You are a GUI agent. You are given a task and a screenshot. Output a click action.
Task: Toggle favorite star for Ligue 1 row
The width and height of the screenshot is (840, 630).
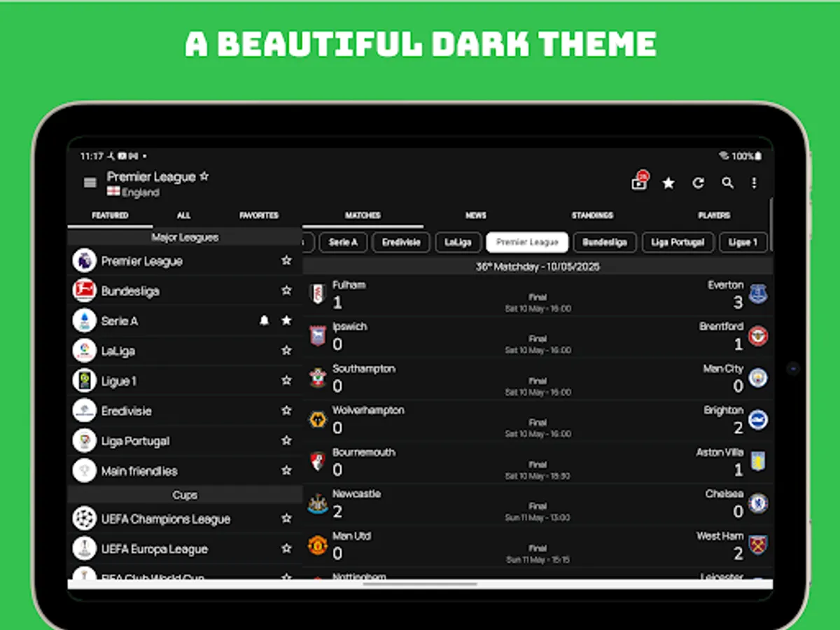click(286, 380)
